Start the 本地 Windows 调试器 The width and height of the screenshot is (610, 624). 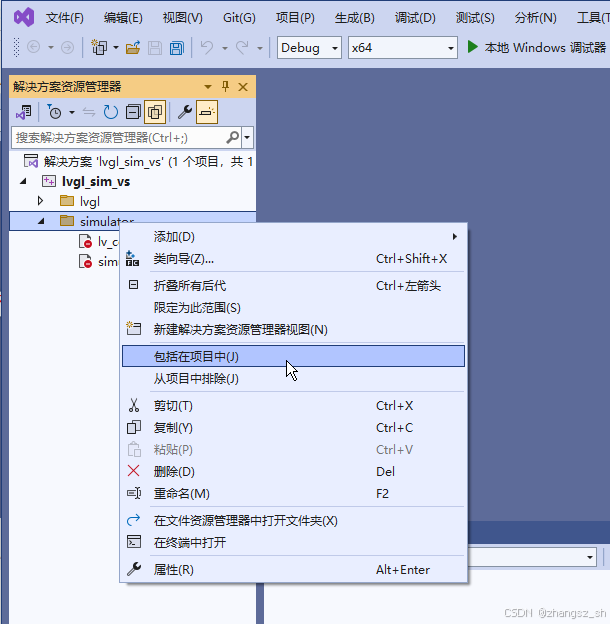click(536, 48)
